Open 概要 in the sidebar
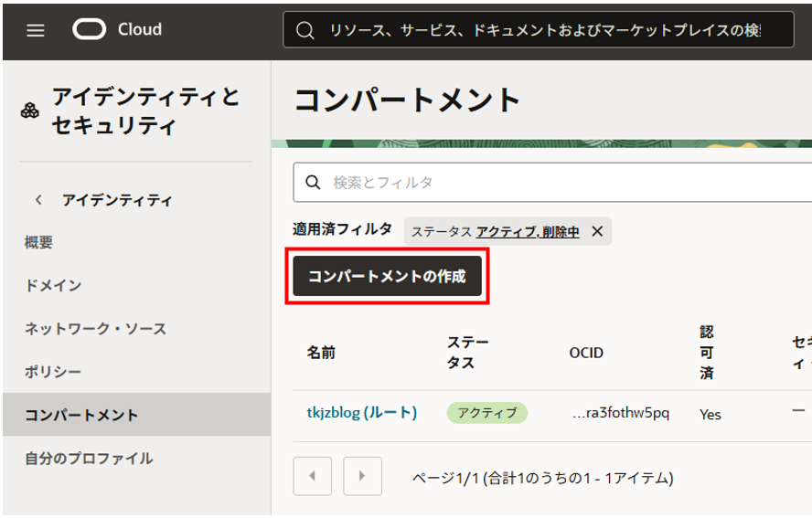 coord(39,242)
